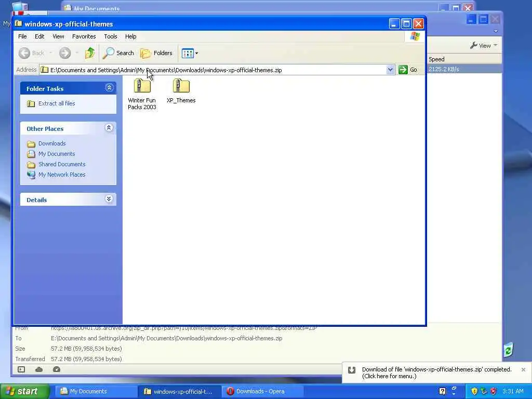
Task: Click the network connection tray icon
Action: point(484,391)
